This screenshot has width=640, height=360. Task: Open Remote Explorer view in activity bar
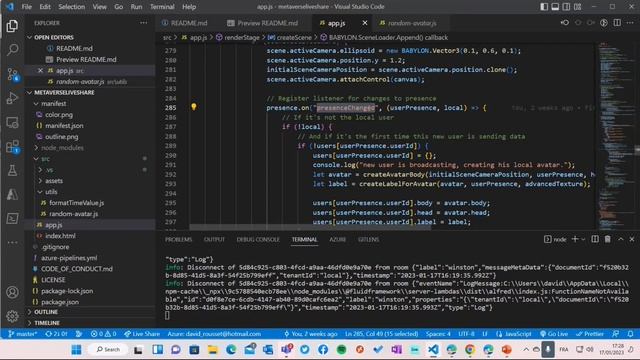click(x=12, y=122)
